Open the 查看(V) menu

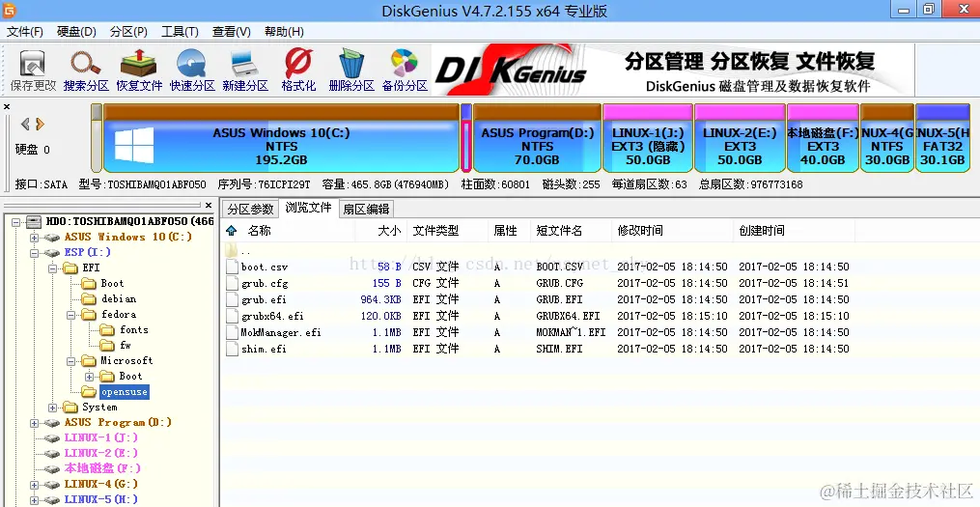(x=232, y=32)
